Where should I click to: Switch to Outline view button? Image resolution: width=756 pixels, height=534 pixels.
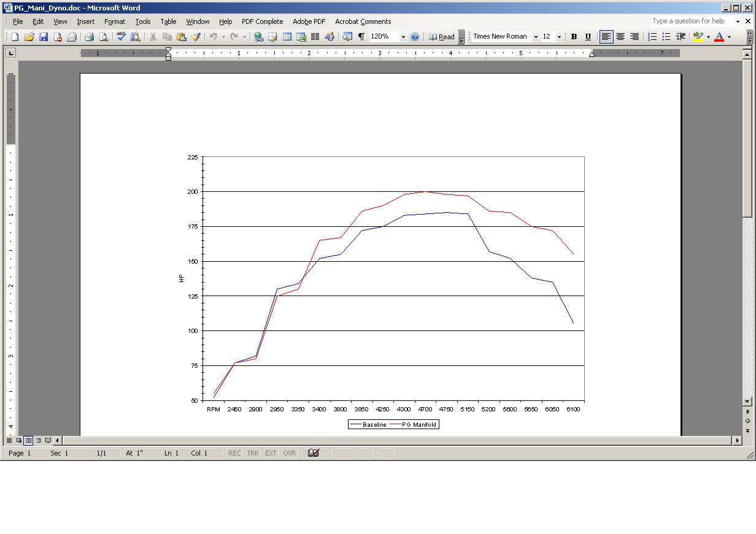(39, 440)
